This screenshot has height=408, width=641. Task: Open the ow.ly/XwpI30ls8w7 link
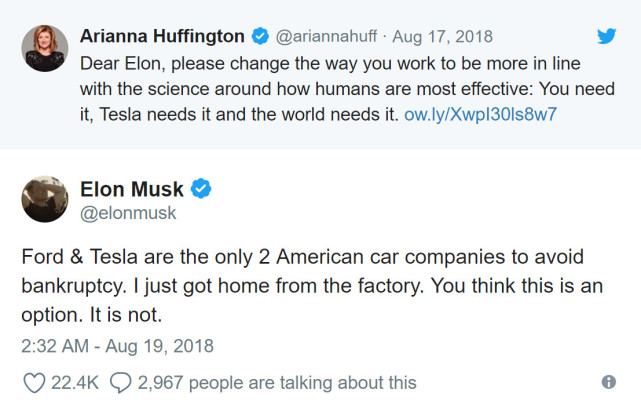480,114
